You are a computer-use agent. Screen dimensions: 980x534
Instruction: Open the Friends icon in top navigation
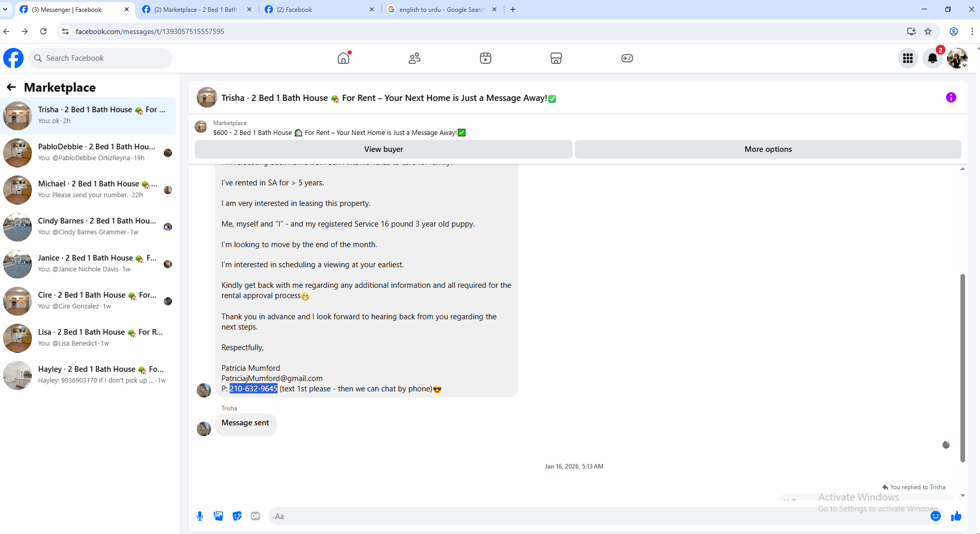[415, 58]
